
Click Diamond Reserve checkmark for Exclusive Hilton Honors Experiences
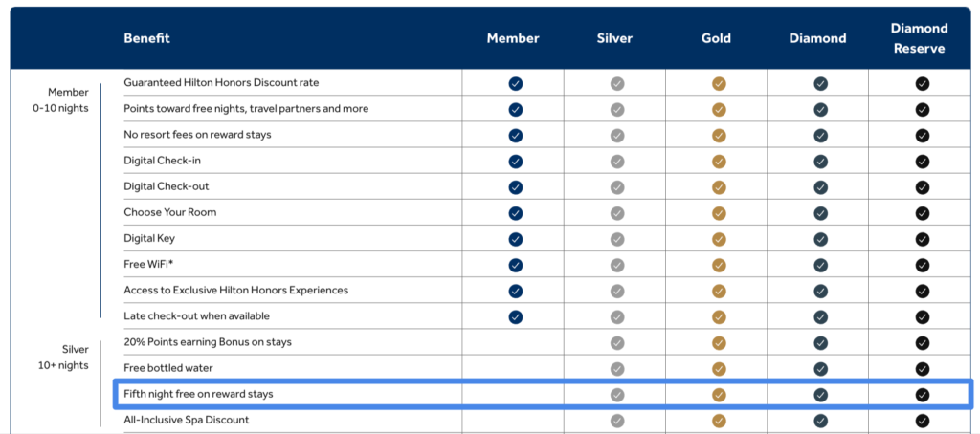pyautogui.click(x=922, y=291)
